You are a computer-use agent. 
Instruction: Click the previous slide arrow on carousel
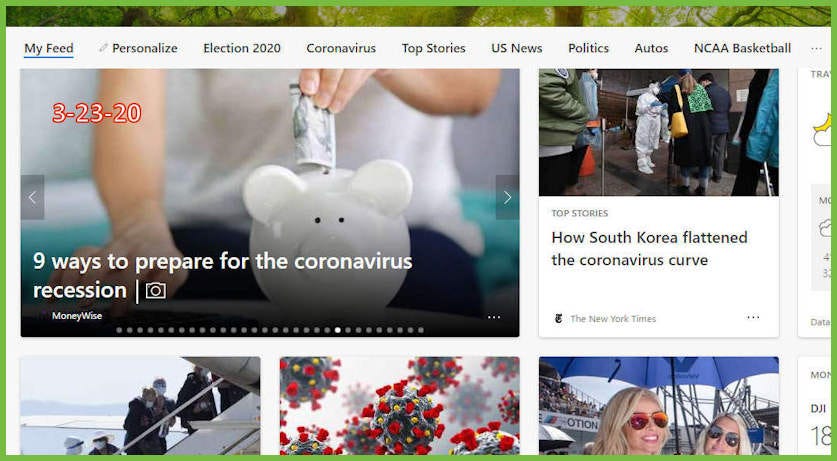coord(33,197)
